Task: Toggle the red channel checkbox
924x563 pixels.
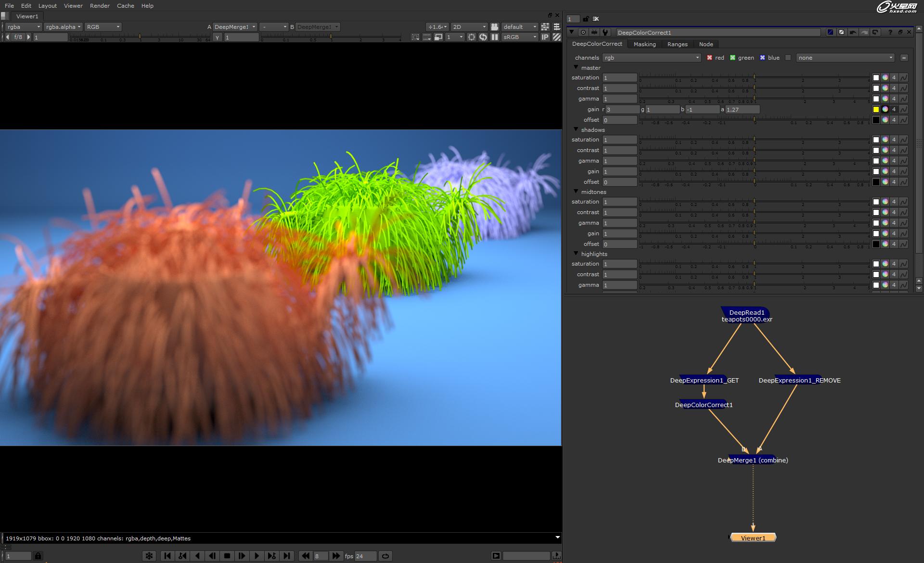Action: [x=709, y=58]
